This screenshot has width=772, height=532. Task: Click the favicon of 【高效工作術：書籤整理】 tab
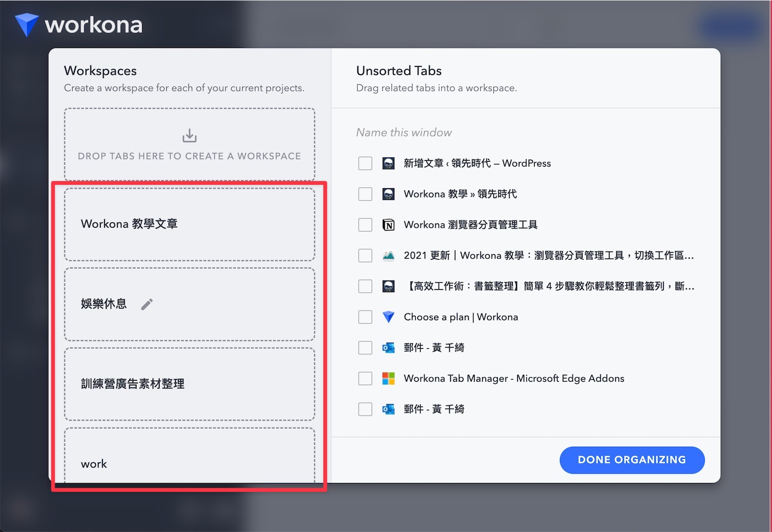click(389, 287)
